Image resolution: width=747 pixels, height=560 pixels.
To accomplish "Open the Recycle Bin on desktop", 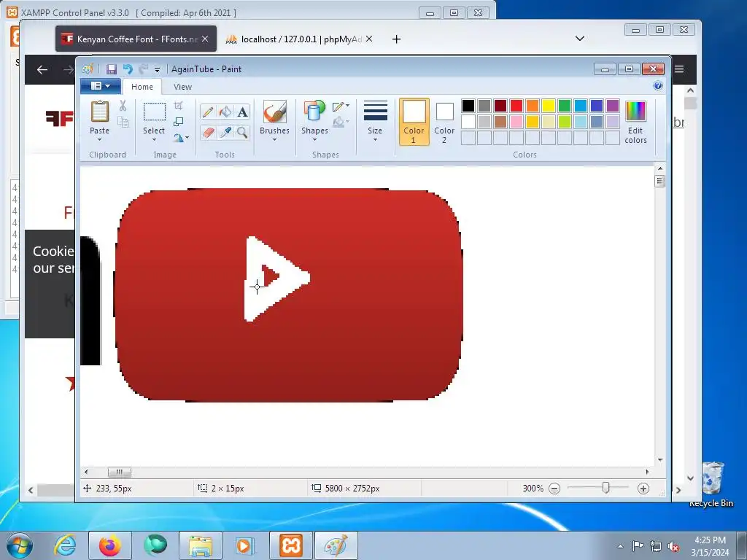I will pyautogui.click(x=711, y=485).
